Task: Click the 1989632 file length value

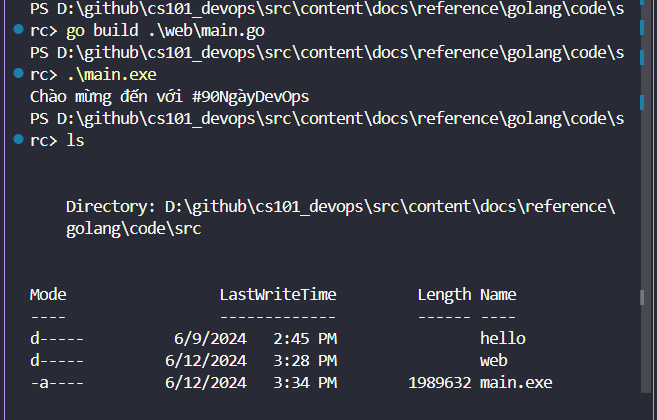Action: tap(440, 382)
